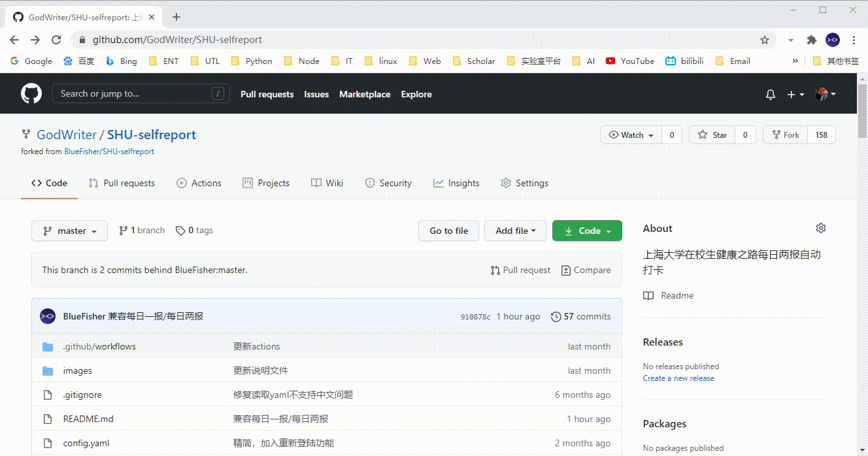Click the Compare link
Screen dimensions: 868x456
pos(586,270)
